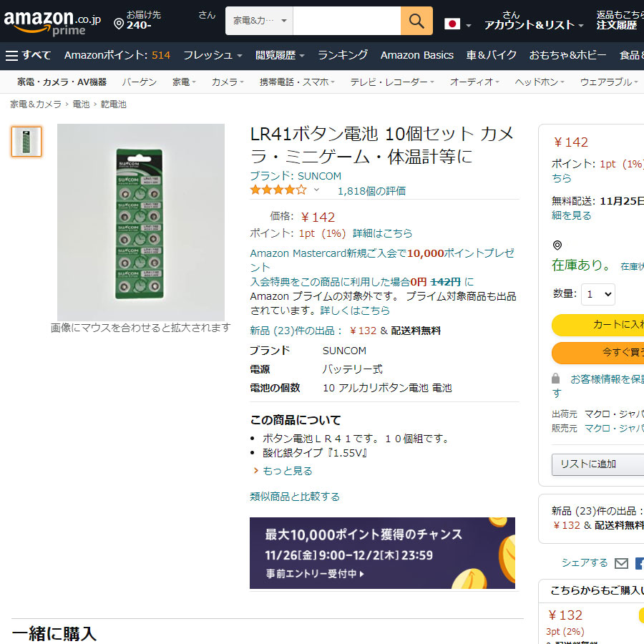644x644 pixels.
Task: Click the lock icon beside お客様情報を保護
Action: coord(556,379)
